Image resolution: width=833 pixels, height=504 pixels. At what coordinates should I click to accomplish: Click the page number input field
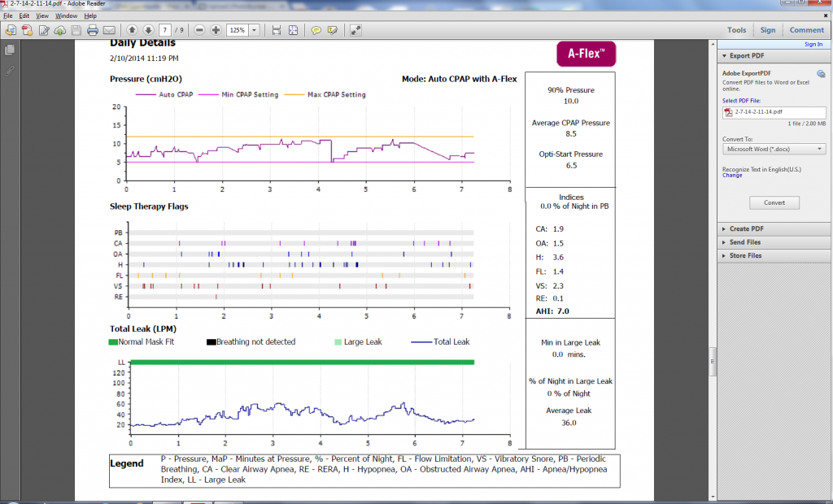click(x=164, y=30)
